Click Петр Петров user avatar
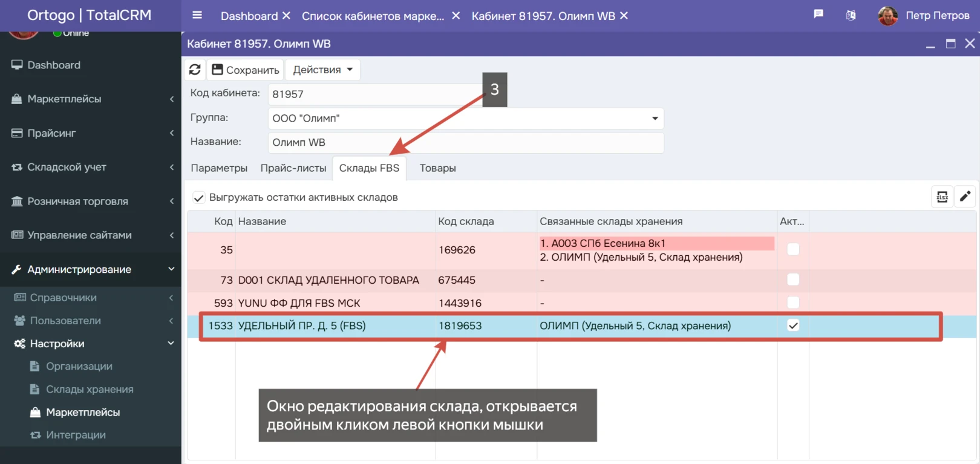 click(887, 16)
